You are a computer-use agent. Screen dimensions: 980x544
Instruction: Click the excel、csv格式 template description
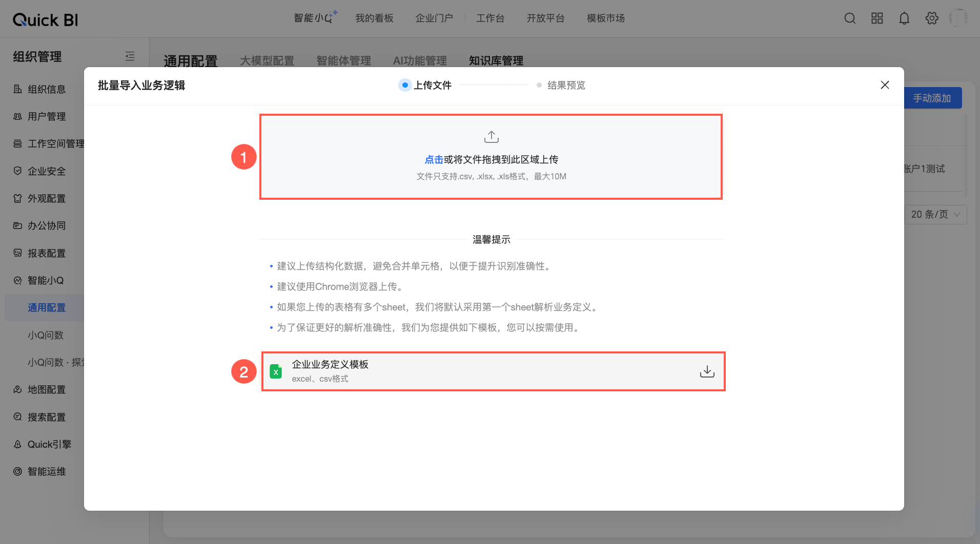pyautogui.click(x=320, y=379)
